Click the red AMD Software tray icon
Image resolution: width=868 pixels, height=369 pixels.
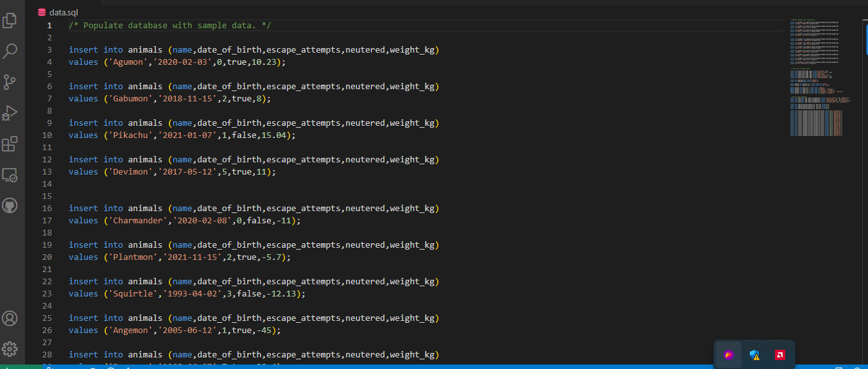779,355
